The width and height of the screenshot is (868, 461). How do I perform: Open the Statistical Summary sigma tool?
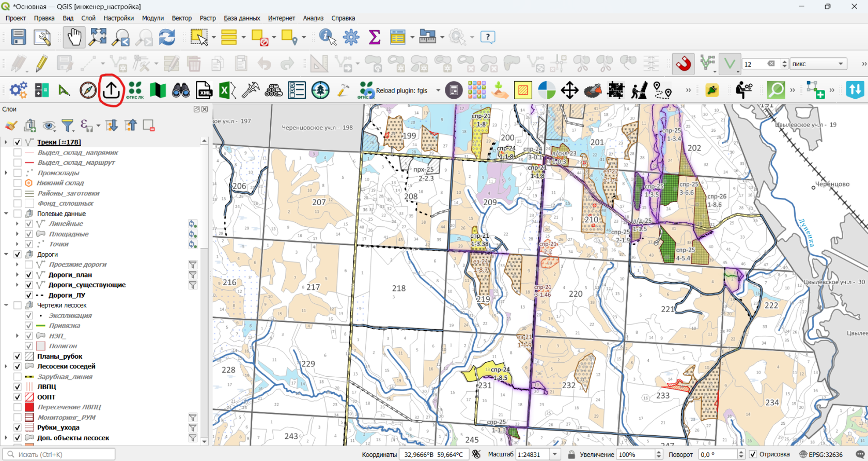[x=375, y=37]
